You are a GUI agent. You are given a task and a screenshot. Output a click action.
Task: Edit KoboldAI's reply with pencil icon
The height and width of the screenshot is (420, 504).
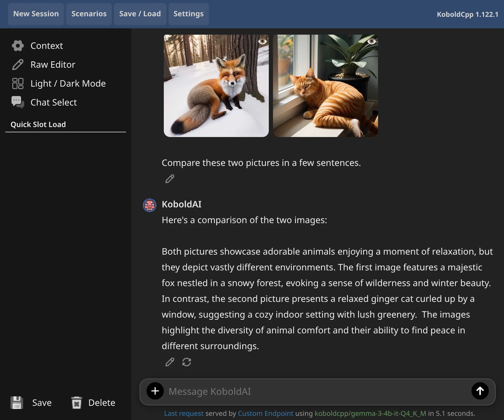tap(170, 362)
